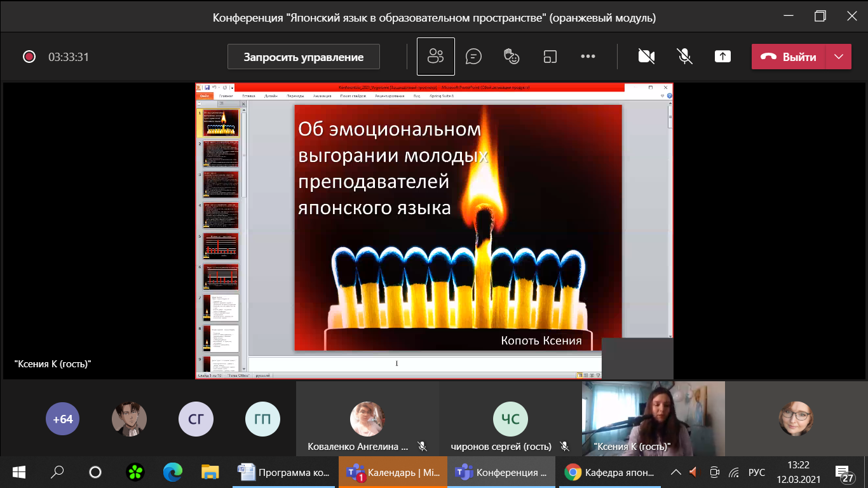Open the meeting chat

click(473, 57)
